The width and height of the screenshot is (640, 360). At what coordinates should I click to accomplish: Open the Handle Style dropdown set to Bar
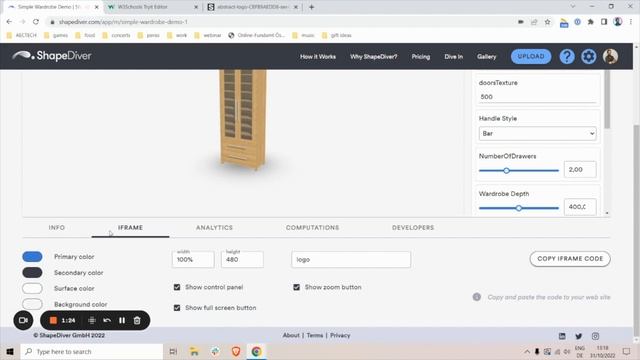537,133
